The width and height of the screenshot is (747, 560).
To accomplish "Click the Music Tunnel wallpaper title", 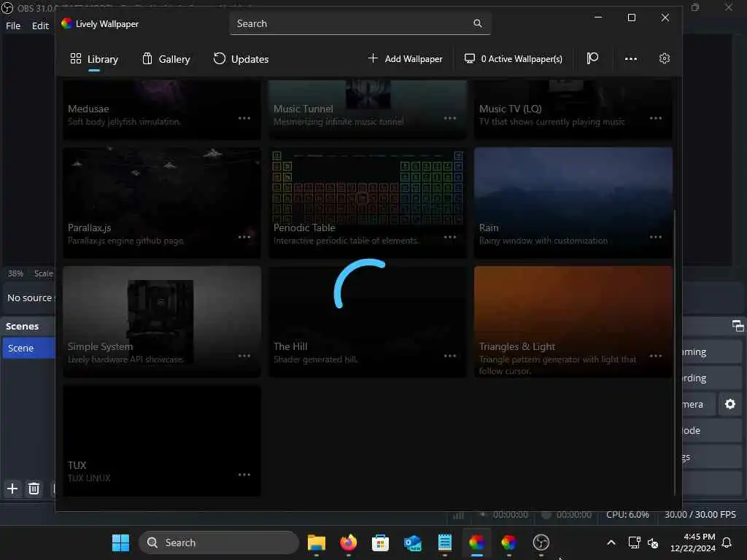I will coord(303,109).
